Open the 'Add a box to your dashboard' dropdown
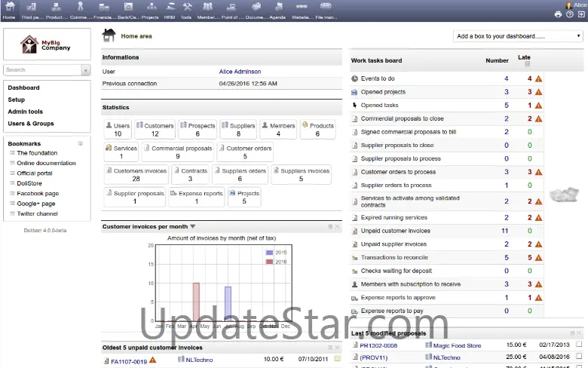 518,36
